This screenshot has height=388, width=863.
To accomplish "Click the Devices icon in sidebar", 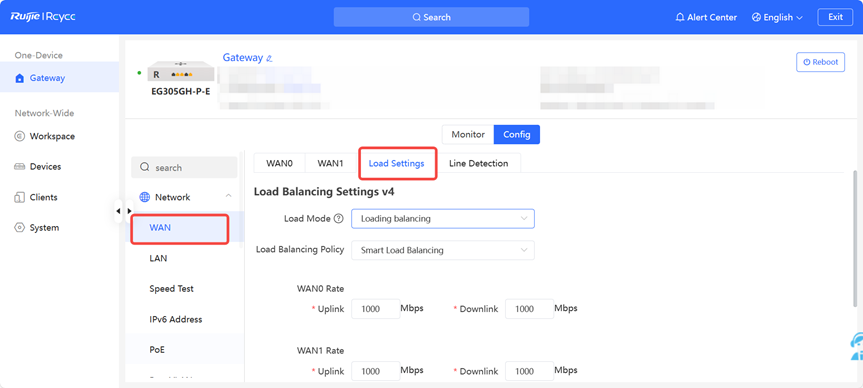I will tap(20, 167).
